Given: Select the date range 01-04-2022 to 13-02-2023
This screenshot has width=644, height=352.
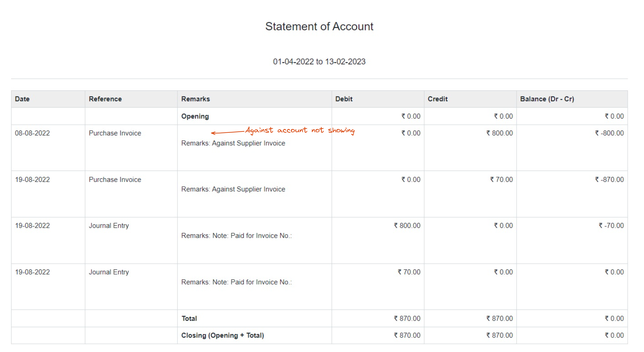Looking at the screenshot, I should tap(319, 61).
